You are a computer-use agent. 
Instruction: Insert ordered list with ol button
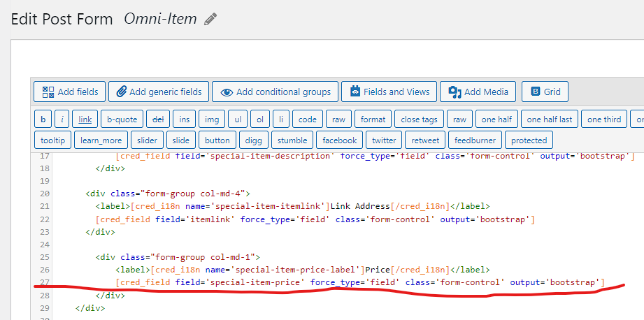(x=260, y=119)
